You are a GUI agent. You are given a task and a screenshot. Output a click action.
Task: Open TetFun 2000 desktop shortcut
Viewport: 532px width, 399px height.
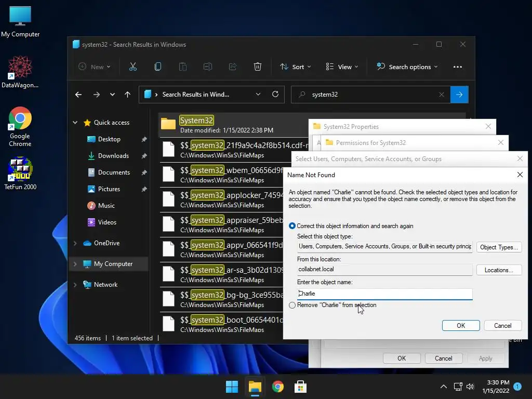tap(20, 174)
